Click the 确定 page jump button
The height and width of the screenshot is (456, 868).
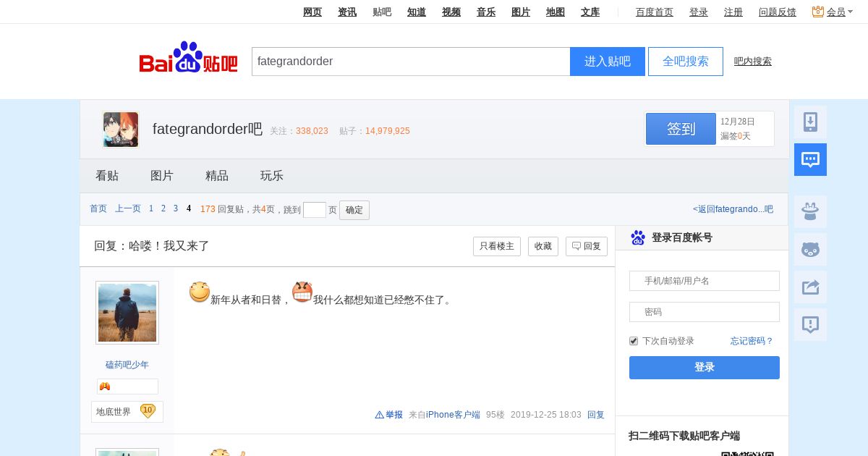click(354, 210)
